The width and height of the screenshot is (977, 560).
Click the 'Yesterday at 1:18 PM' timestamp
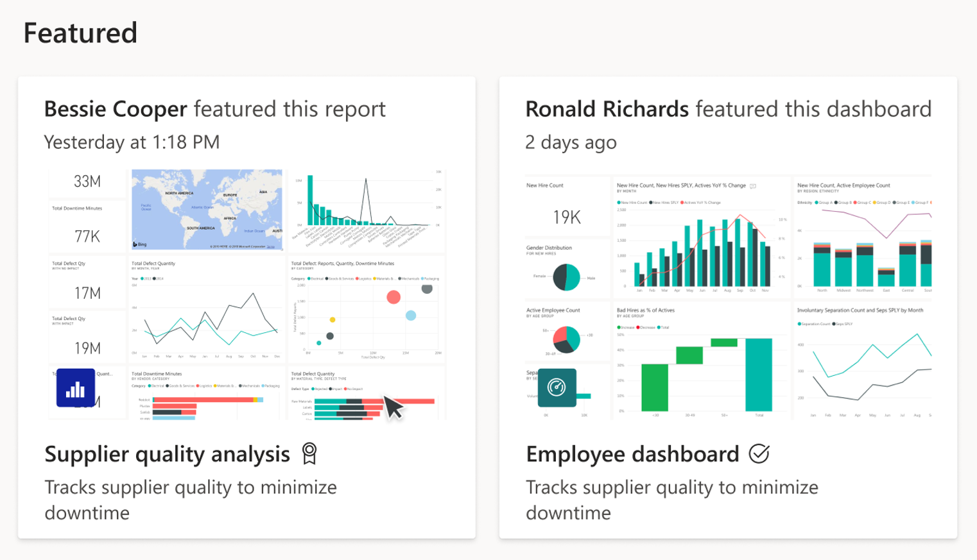(132, 142)
